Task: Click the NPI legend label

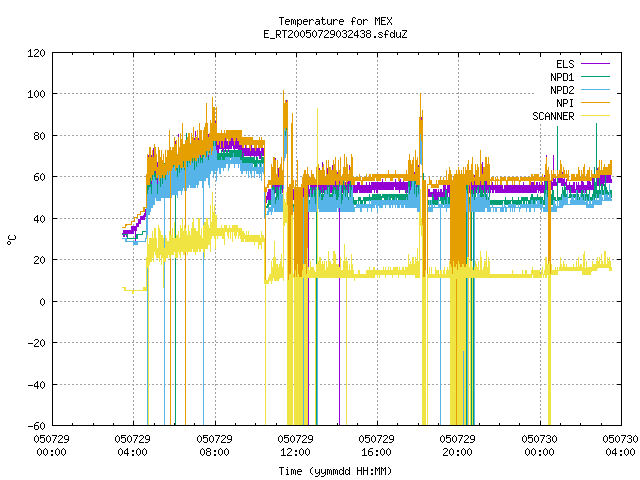Action: pos(565,103)
